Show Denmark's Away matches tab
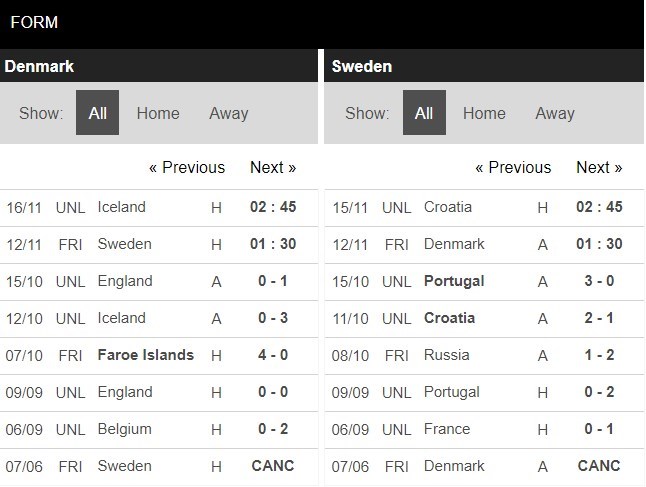 click(228, 113)
